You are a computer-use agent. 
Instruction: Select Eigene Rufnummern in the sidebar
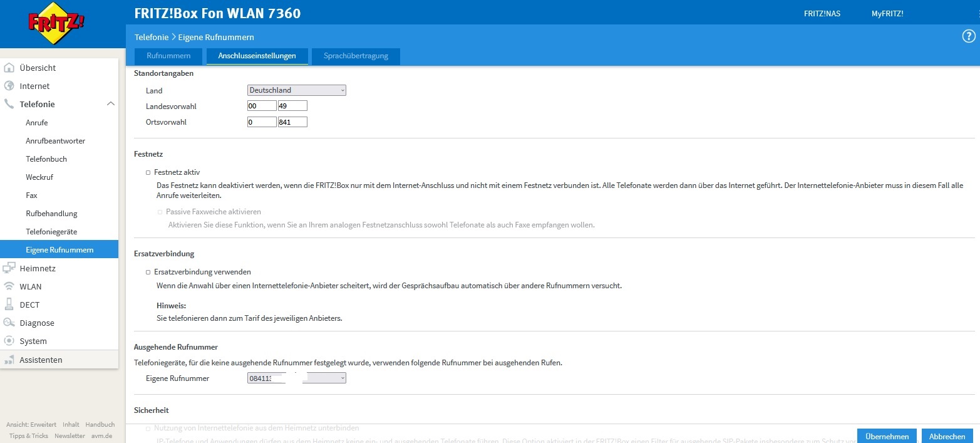click(x=59, y=249)
